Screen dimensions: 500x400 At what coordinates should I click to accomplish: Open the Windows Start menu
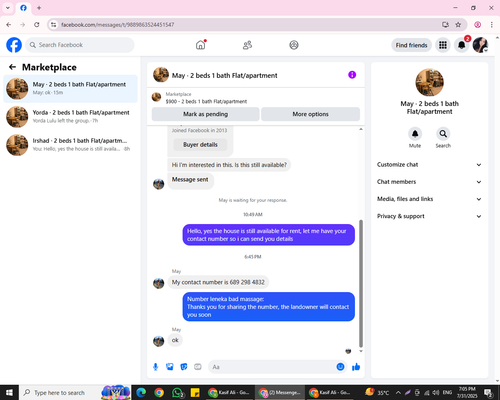coord(9,393)
